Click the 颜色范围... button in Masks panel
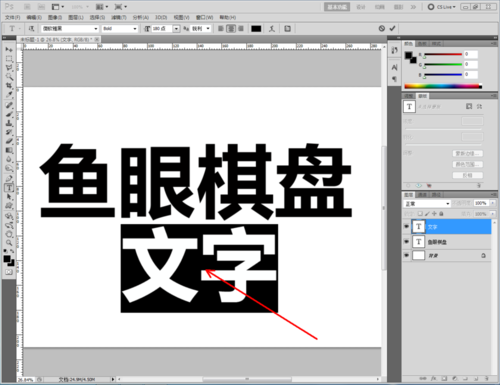Screen dimensions: 500x385 tap(468, 164)
